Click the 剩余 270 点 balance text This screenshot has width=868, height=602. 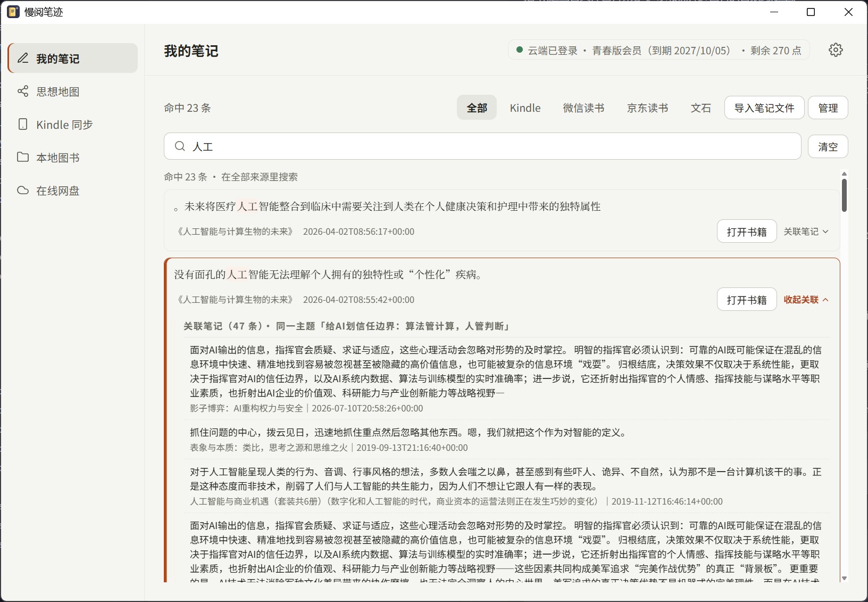coord(775,50)
